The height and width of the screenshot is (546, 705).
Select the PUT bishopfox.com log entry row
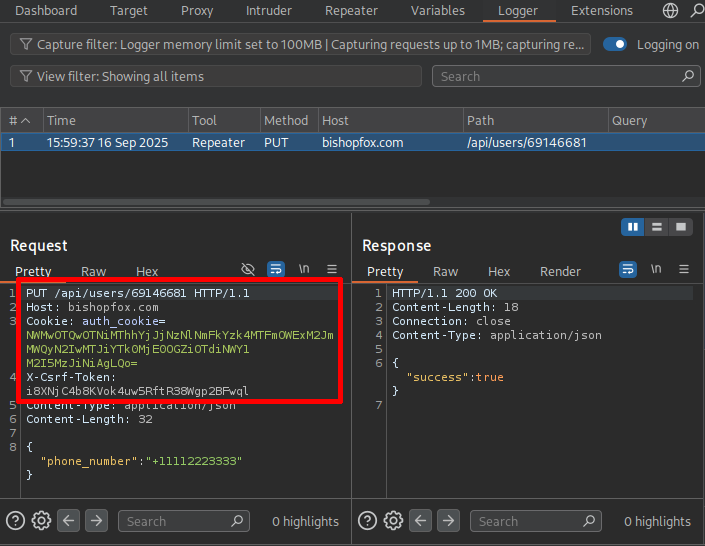(x=300, y=143)
